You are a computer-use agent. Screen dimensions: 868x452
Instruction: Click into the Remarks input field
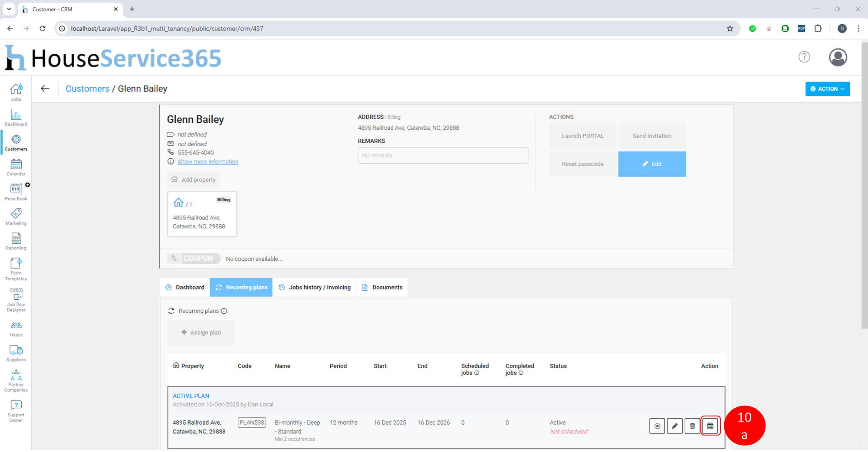[443, 155]
